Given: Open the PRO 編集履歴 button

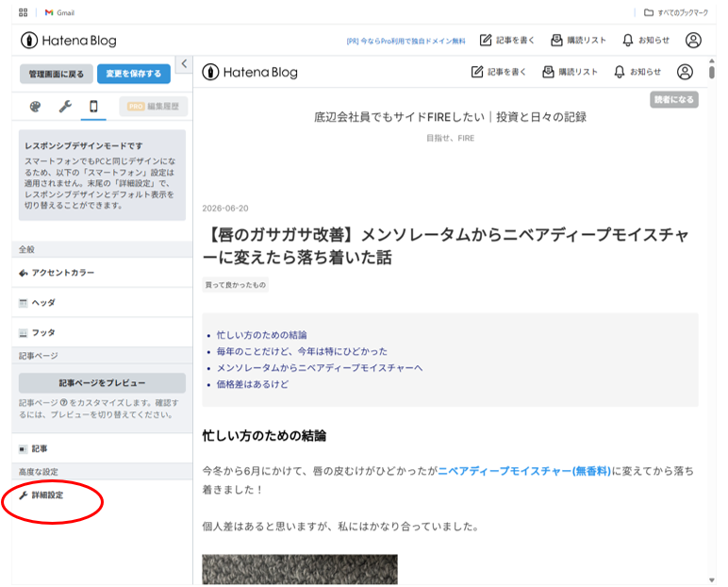Looking at the screenshot, I should pos(153,107).
